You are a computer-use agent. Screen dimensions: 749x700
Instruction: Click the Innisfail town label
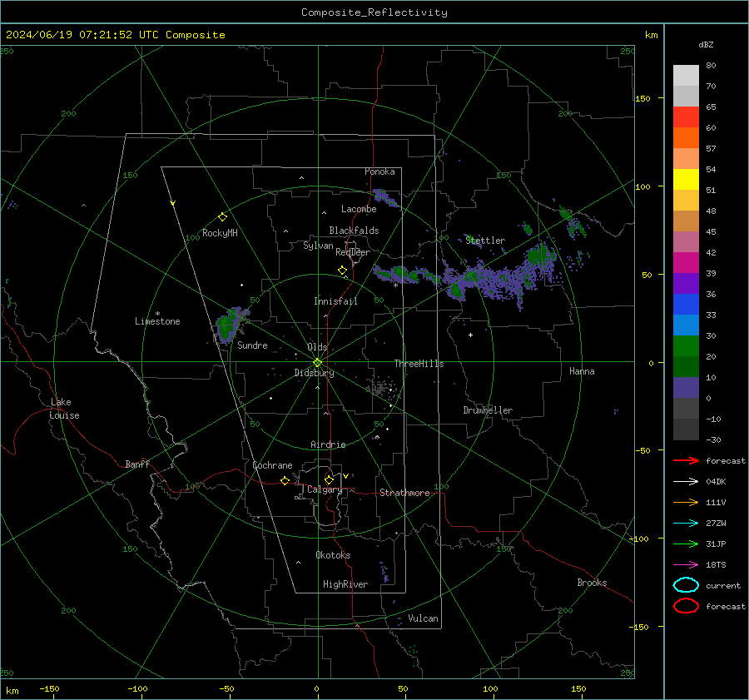click(x=335, y=301)
